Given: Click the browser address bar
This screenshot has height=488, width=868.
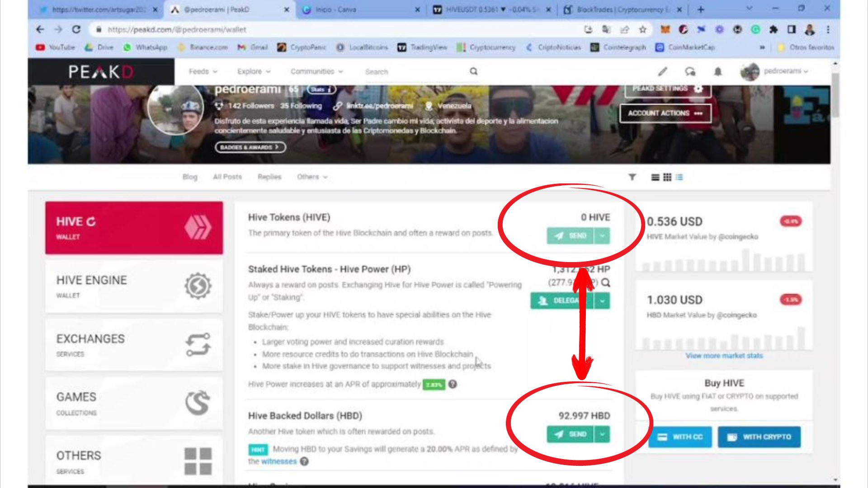Looking at the screenshot, I should (x=335, y=29).
